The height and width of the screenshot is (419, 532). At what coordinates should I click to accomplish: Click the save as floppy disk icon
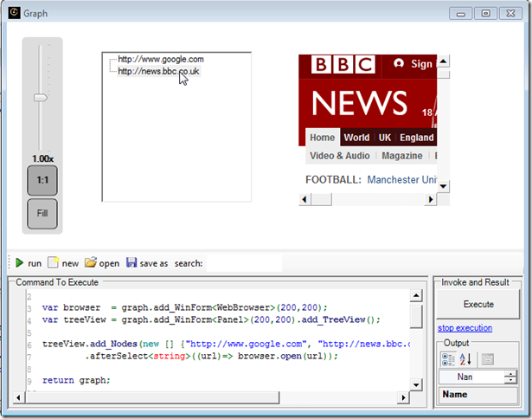pyautogui.click(x=131, y=262)
